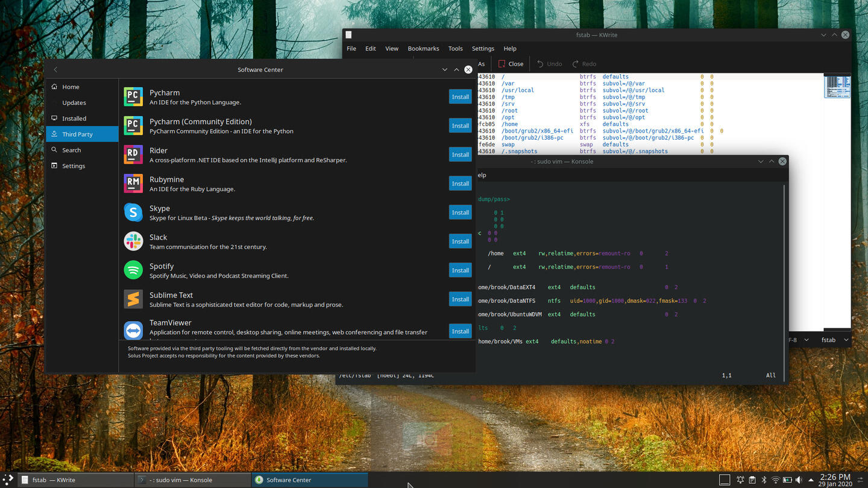Install Spotify
This screenshot has width=868, height=488.
pyautogui.click(x=460, y=270)
